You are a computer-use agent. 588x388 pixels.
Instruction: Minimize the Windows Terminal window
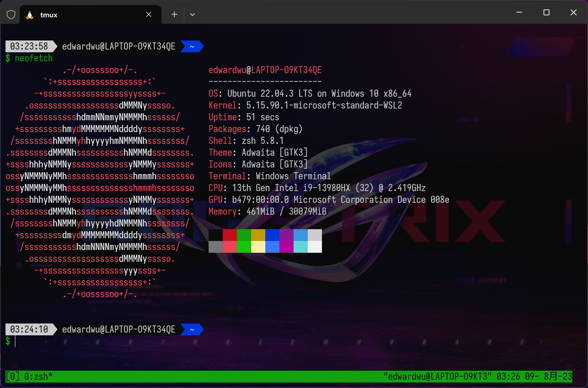tap(519, 13)
